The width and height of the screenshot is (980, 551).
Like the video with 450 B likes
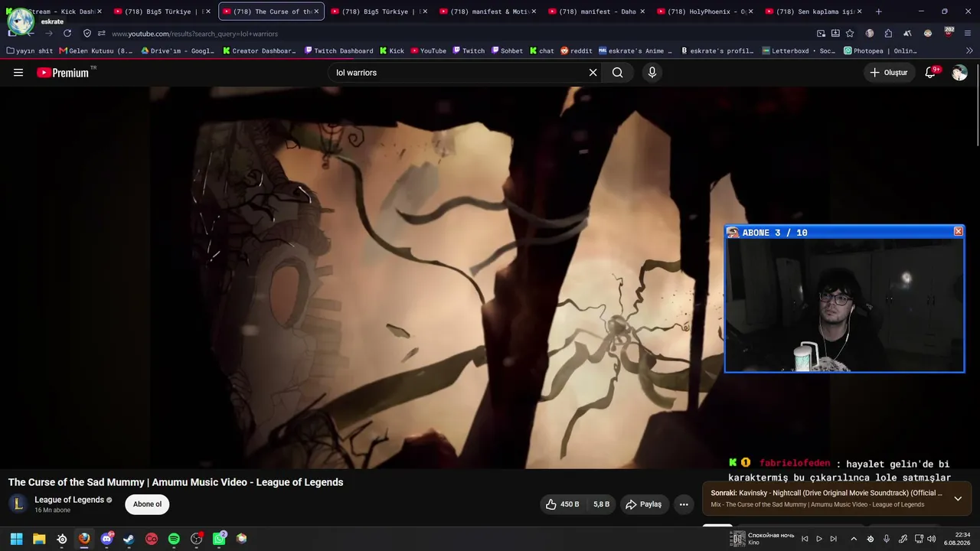(x=563, y=504)
